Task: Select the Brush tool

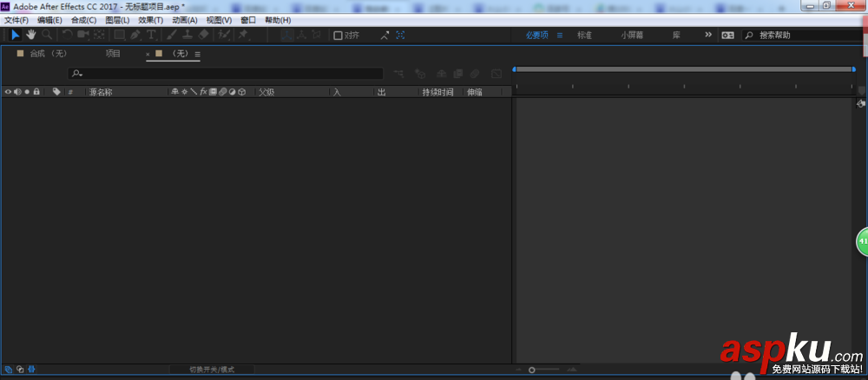Action: click(171, 35)
